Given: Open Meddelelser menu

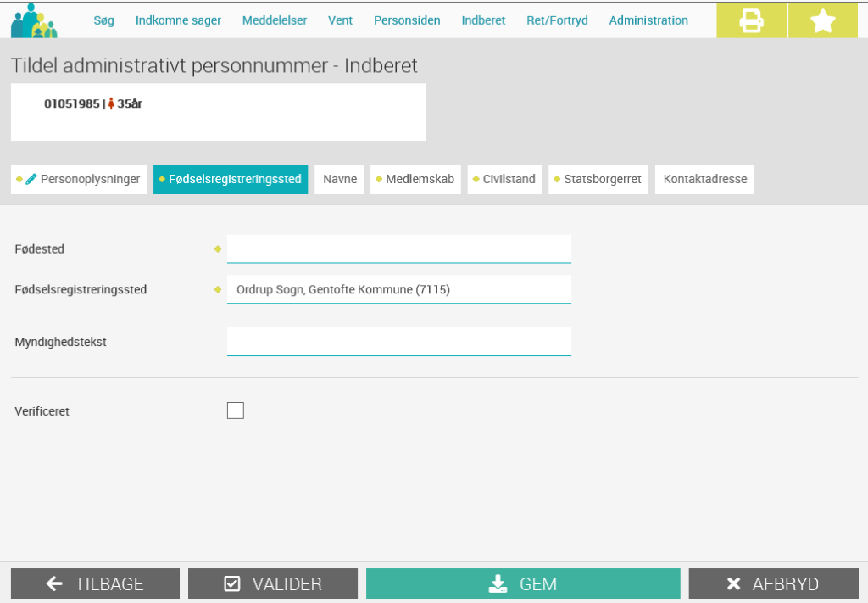Looking at the screenshot, I should tap(275, 20).
